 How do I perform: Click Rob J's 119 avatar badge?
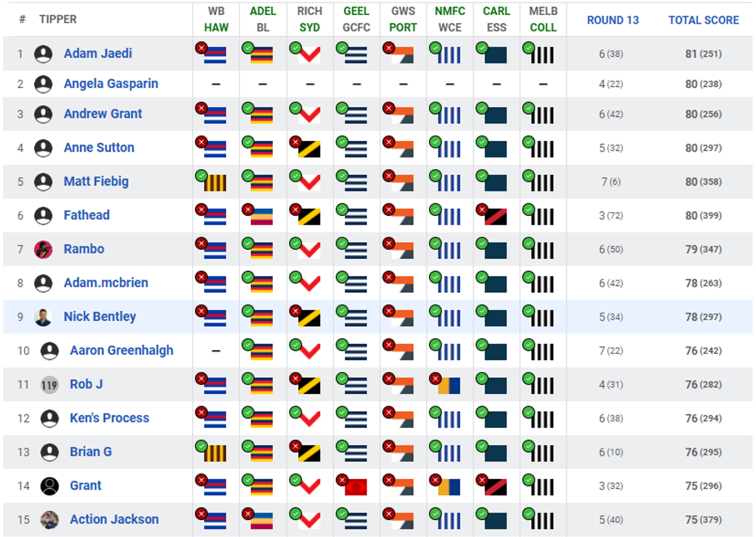(x=50, y=384)
